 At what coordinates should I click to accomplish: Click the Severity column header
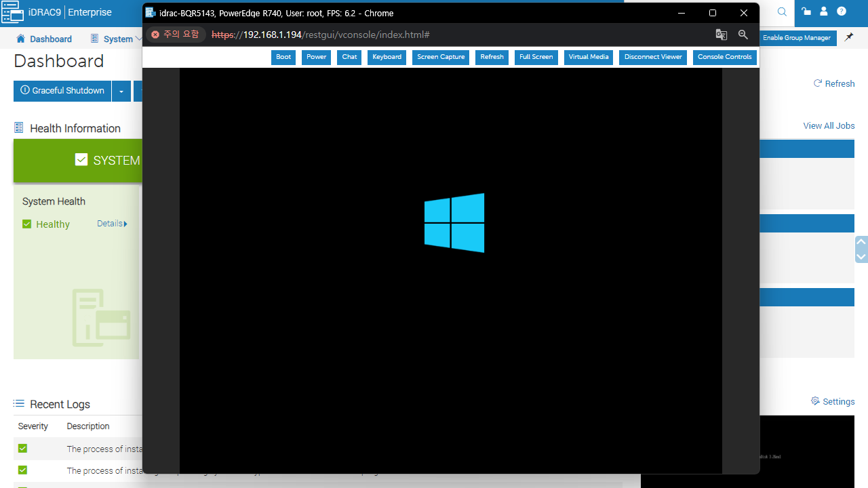tap(33, 426)
